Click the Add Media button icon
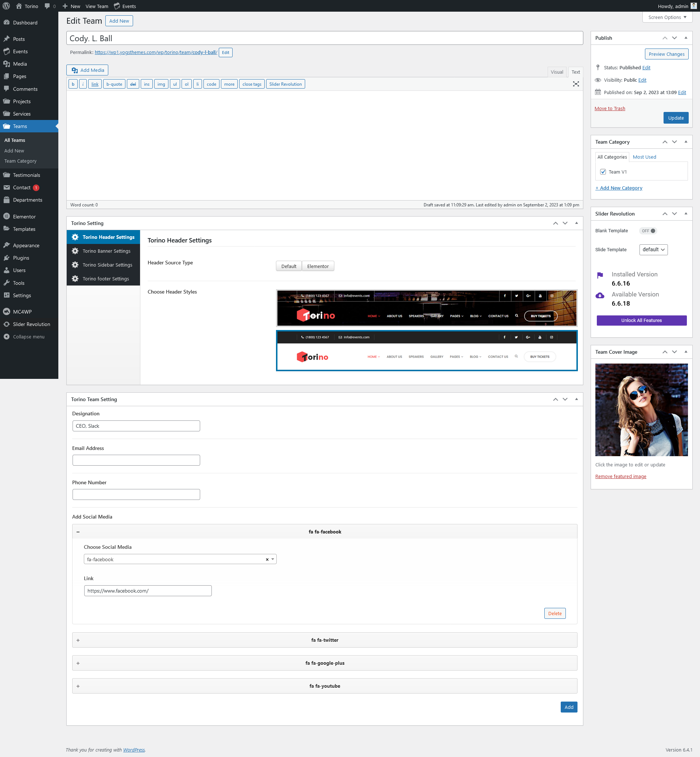The image size is (700, 757). [75, 70]
